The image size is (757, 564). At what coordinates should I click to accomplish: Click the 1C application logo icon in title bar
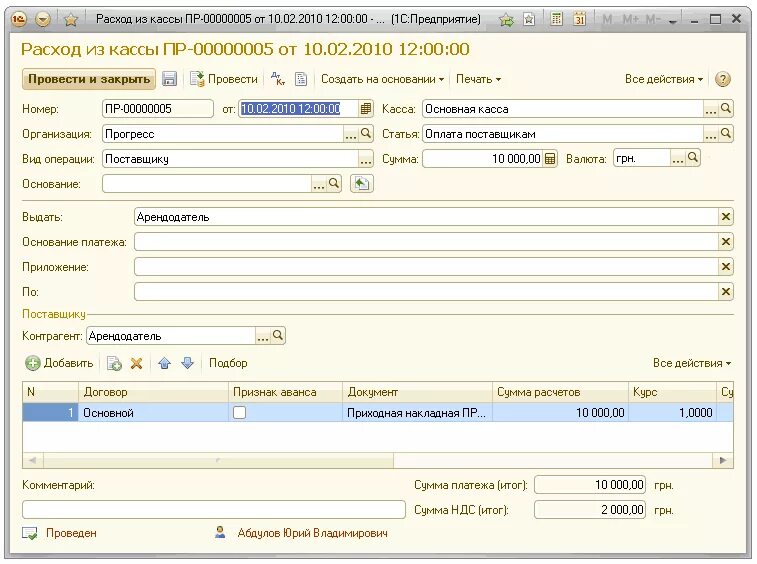pos(19,19)
